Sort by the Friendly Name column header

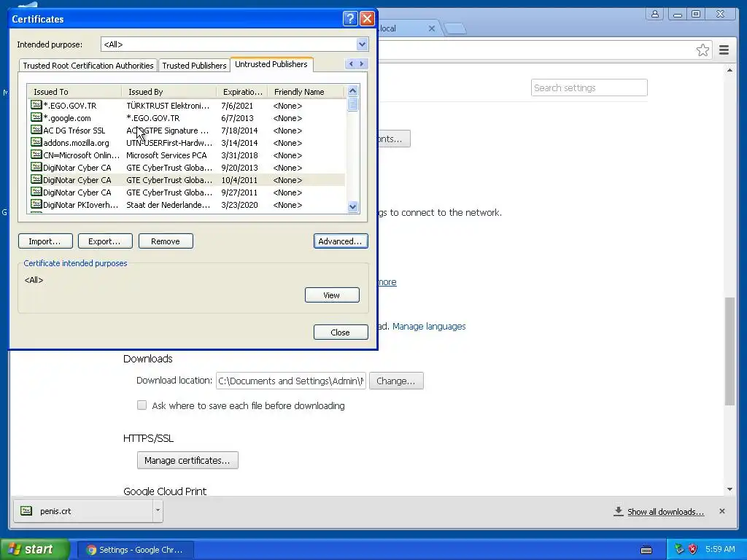click(x=306, y=91)
